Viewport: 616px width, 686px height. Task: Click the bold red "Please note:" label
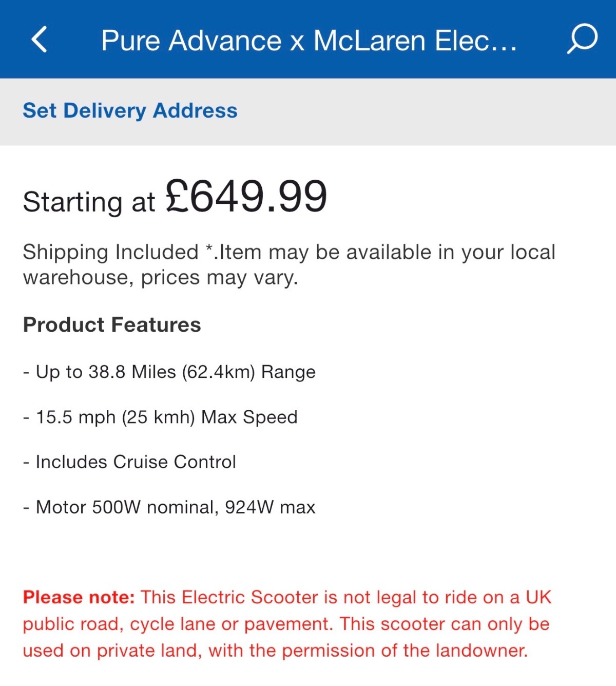(x=79, y=598)
